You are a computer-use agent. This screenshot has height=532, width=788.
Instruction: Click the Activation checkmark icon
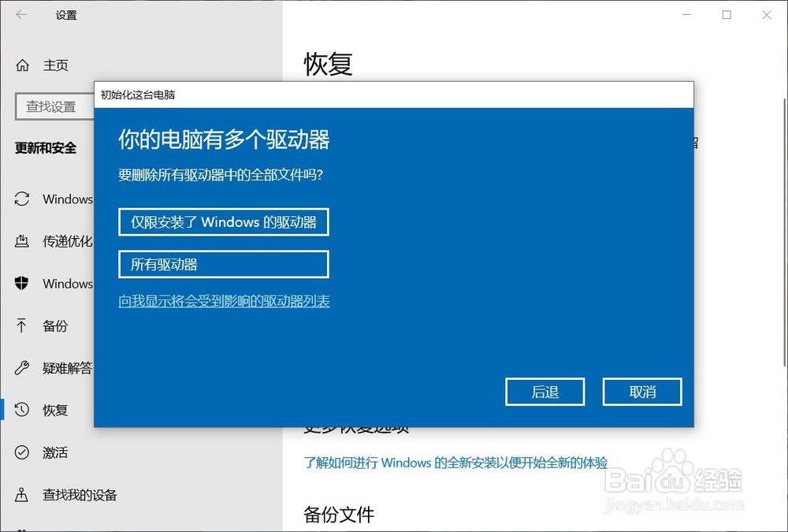21,452
